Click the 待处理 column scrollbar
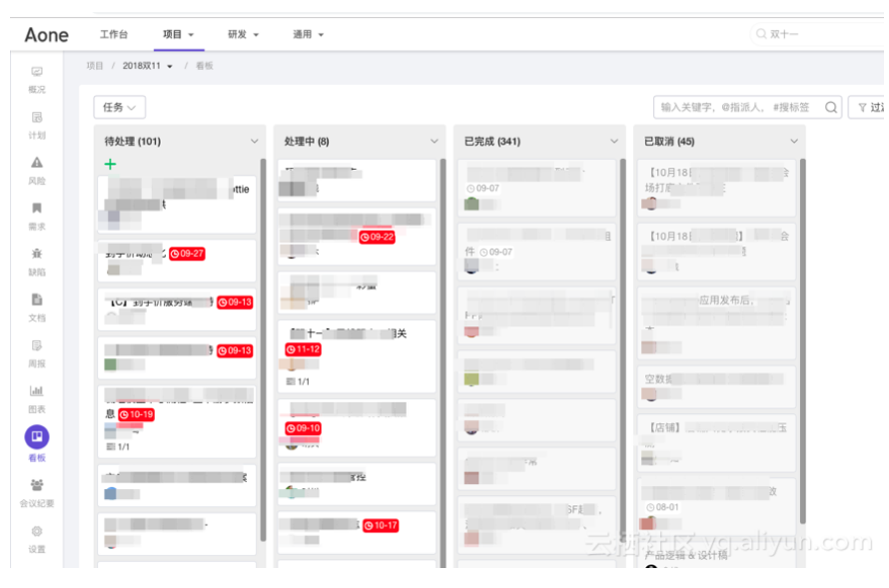This screenshot has width=889, height=588. pyautogui.click(x=263, y=349)
